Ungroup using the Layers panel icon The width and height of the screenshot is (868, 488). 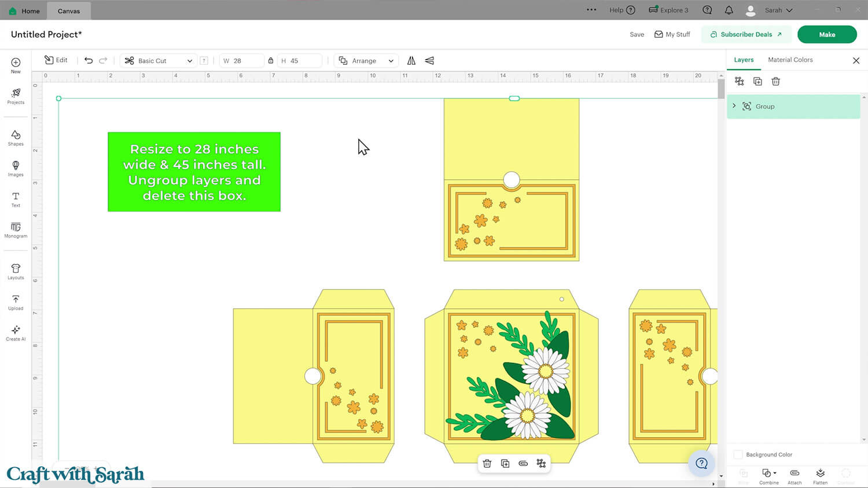(740, 82)
